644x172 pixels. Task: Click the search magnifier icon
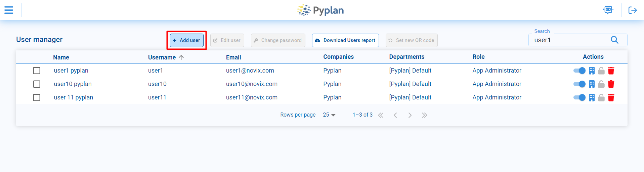click(x=614, y=40)
